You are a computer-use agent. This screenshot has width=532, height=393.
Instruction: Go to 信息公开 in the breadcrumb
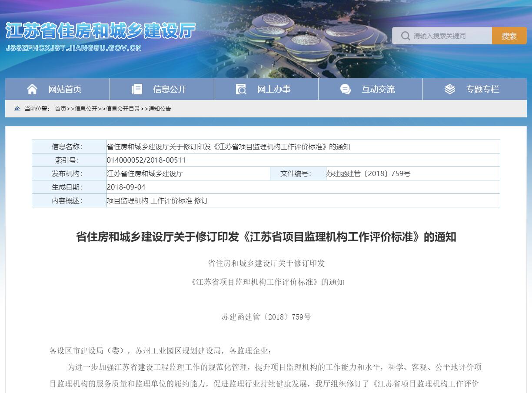(86, 109)
